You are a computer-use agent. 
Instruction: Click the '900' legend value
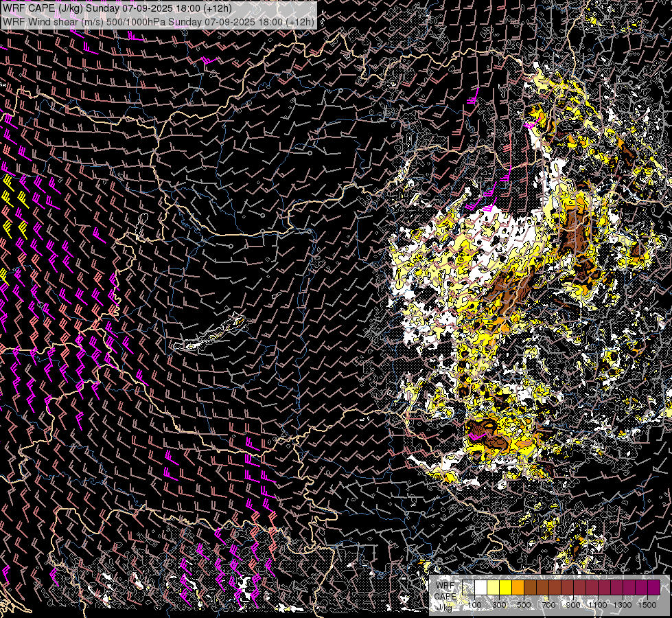(x=573, y=605)
